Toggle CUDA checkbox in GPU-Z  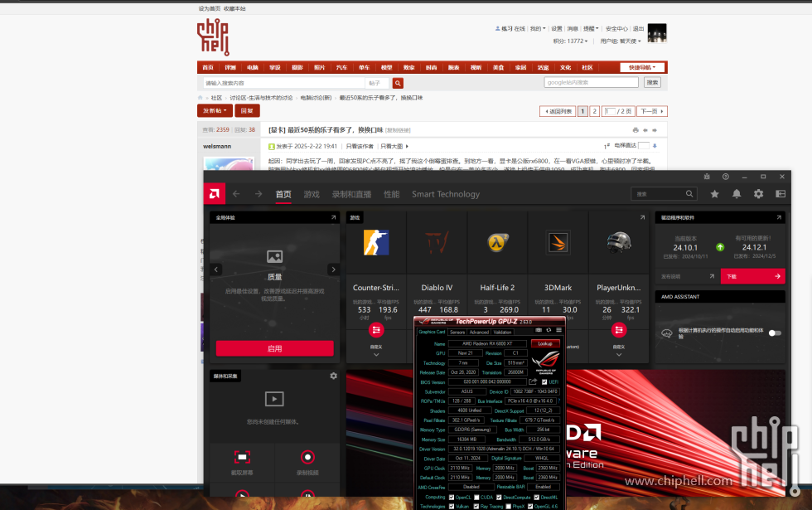tap(477, 497)
